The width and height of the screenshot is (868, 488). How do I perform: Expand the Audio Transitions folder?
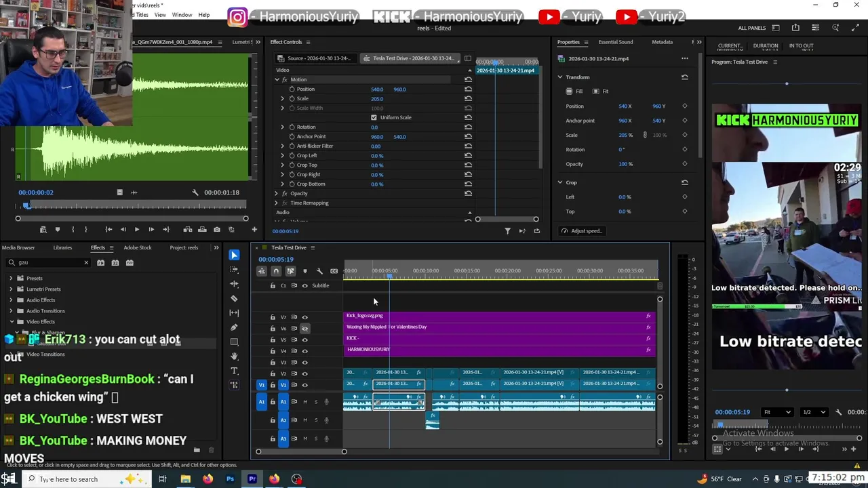click(11, 311)
